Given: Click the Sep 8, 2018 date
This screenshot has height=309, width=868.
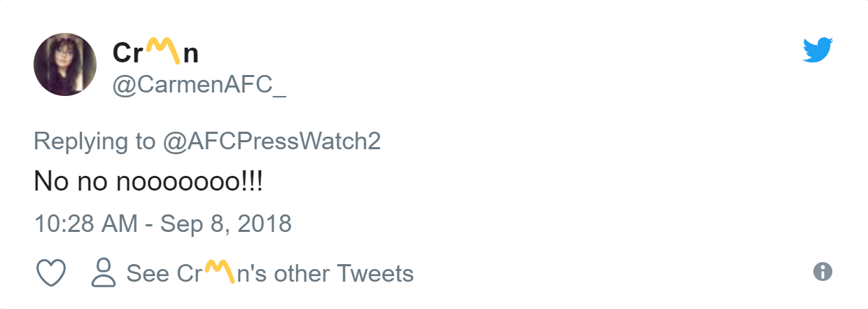Looking at the screenshot, I should [226, 224].
